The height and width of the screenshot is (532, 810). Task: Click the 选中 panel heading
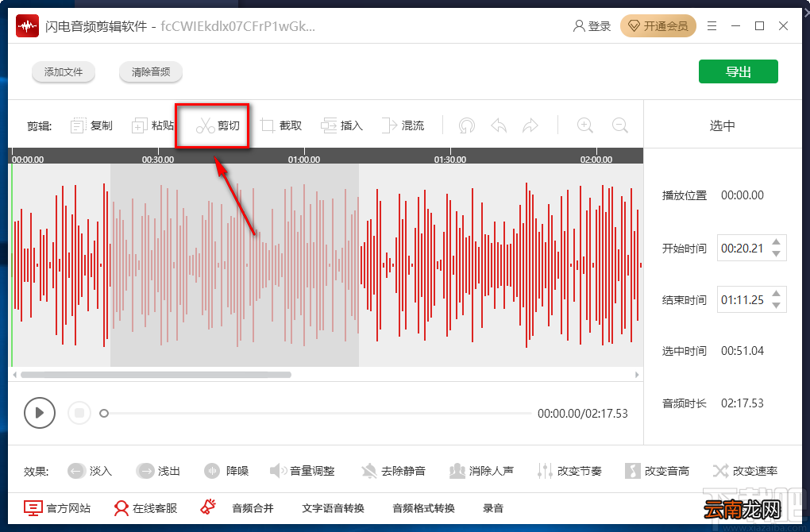click(x=722, y=125)
